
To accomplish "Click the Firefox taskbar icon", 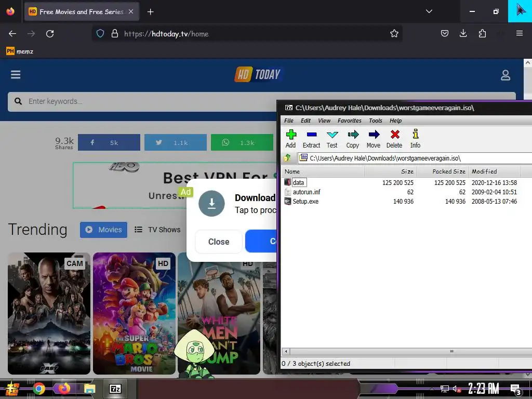I will [64, 389].
